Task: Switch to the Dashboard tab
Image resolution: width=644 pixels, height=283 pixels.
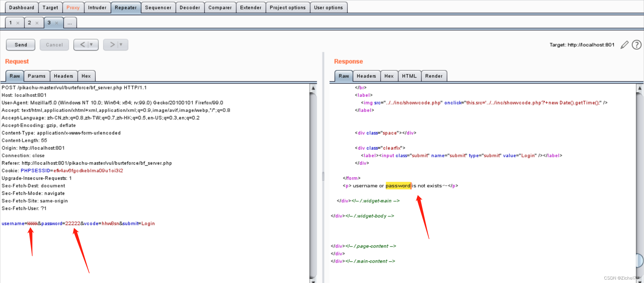Action: (21, 7)
